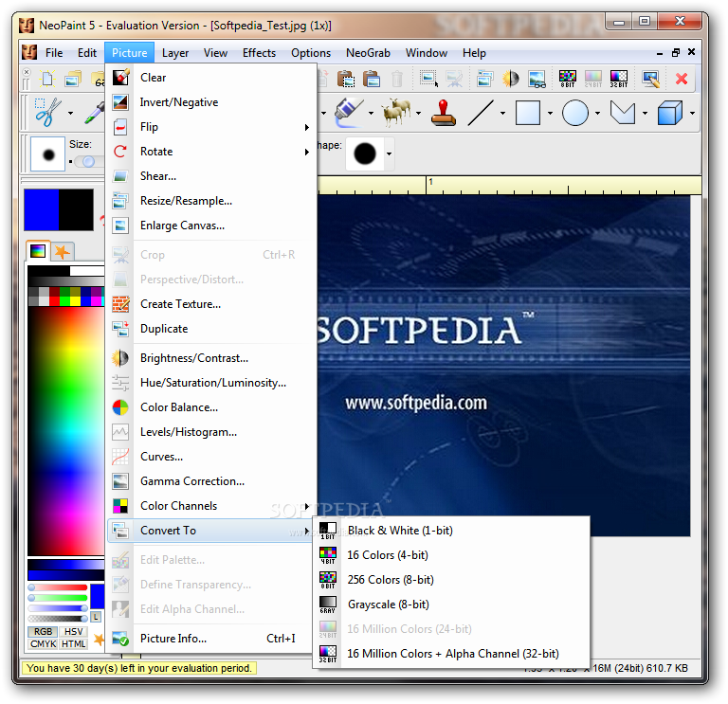Click the brush preview box
Screen dimensions: 728x704
click(x=47, y=154)
